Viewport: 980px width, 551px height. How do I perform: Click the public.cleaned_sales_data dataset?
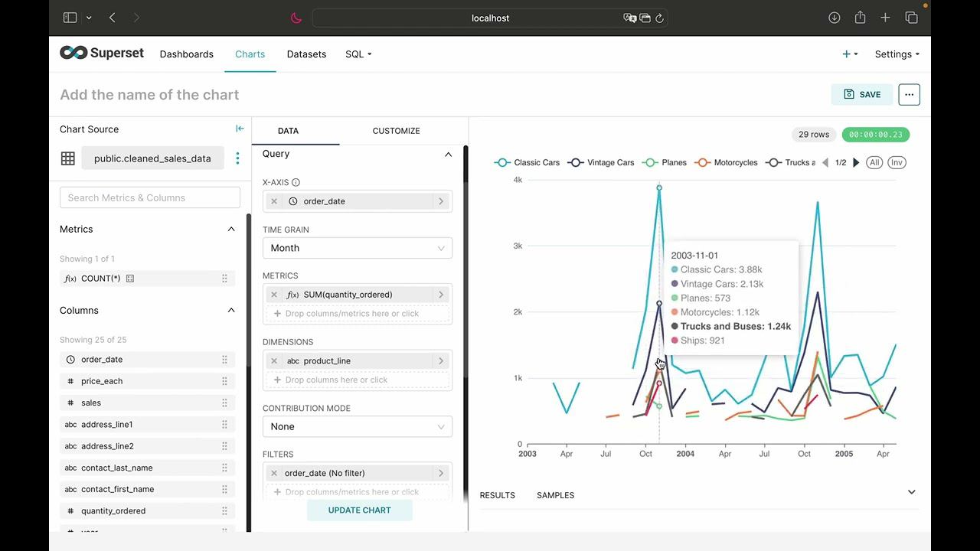(x=152, y=158)
